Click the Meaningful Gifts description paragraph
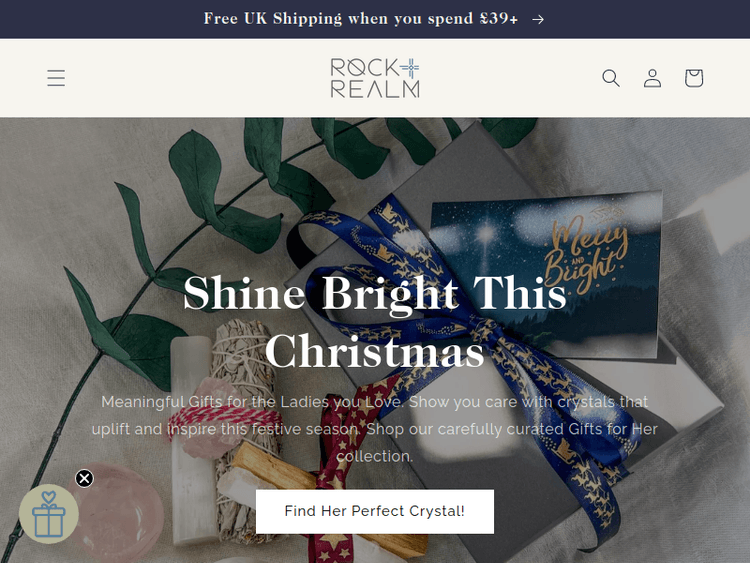The image size is (750, 563). pyautogui.click(x=375, y=429)
